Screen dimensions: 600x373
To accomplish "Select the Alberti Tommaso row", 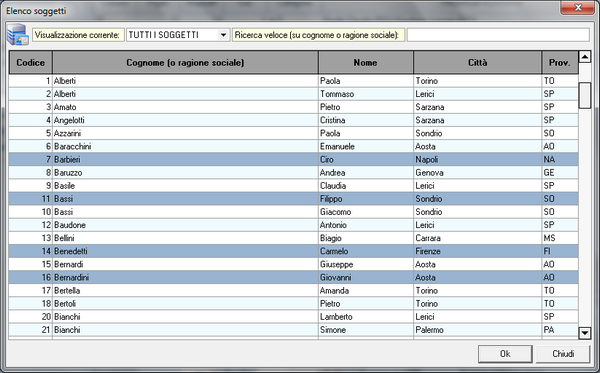I will tap(293, 94).
